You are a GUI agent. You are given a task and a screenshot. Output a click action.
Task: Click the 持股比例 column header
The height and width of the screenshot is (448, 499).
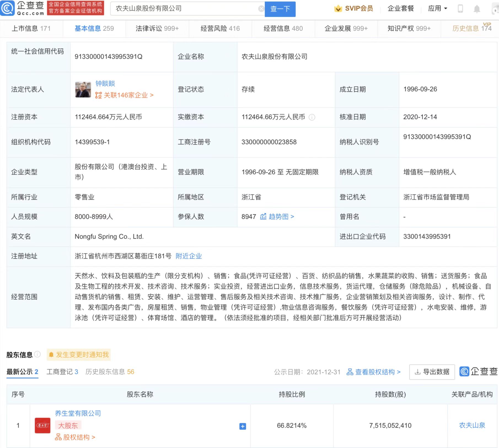[x=292, y=395]
